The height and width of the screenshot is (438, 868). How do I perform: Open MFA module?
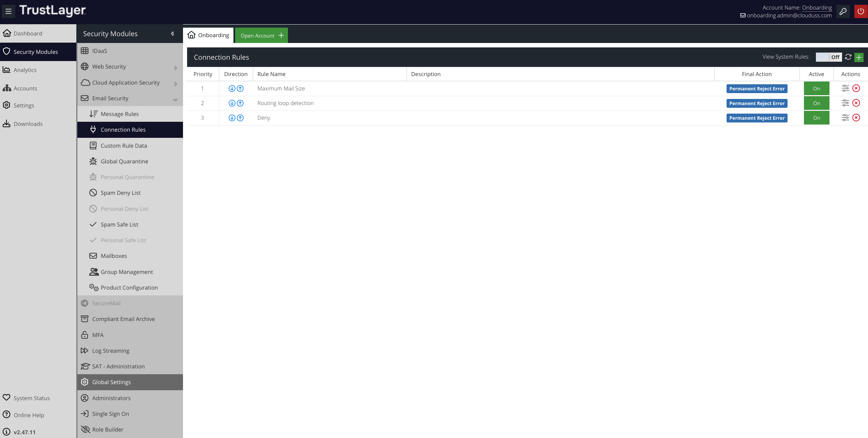[130, 335]
